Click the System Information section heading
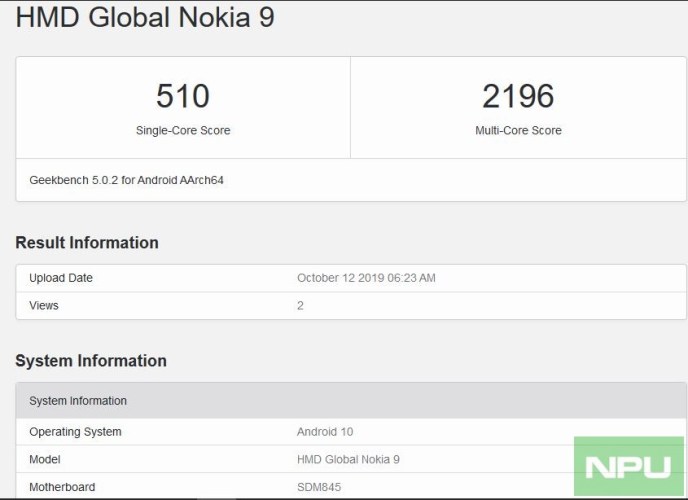The width and height of the screenshot is (688, 500). tap(91, 361)
